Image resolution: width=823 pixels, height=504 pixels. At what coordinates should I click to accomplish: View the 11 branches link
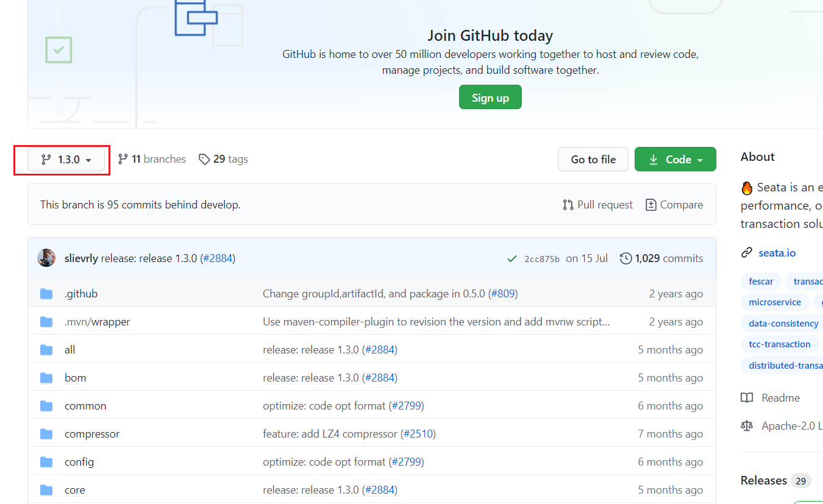click(152, 159)
